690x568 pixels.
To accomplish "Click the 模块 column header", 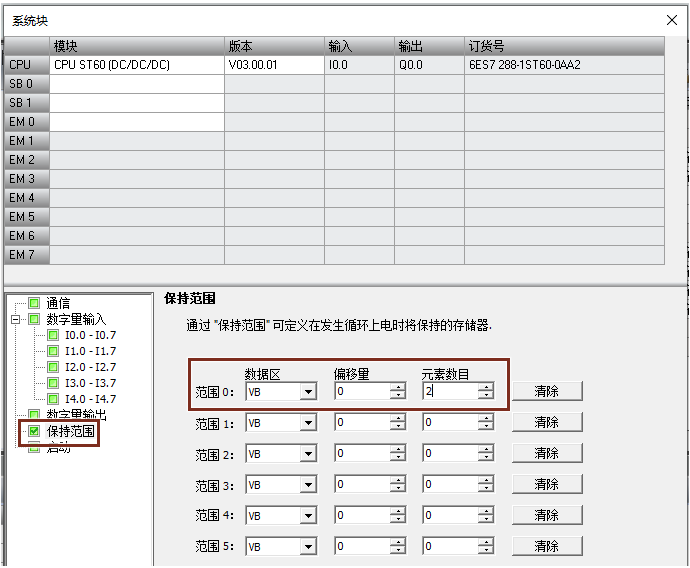I will tap(137, 46).
